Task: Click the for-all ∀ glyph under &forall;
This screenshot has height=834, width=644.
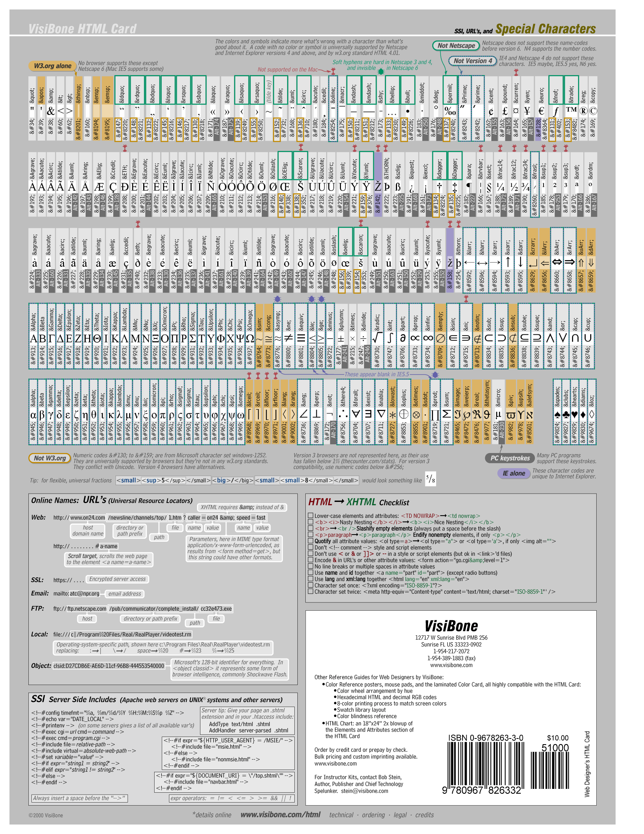Action: pos(356,414)
